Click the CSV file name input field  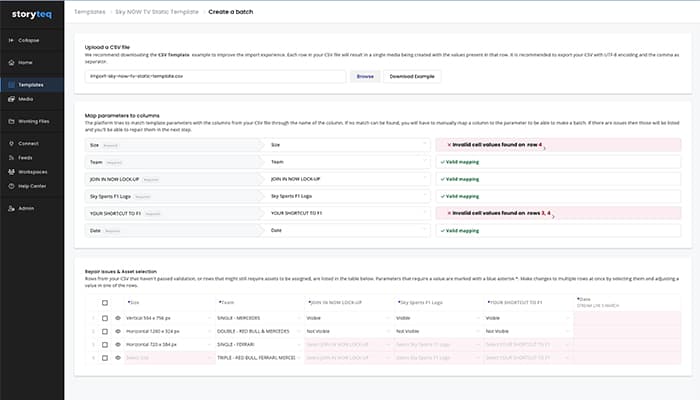pos(216,76)
